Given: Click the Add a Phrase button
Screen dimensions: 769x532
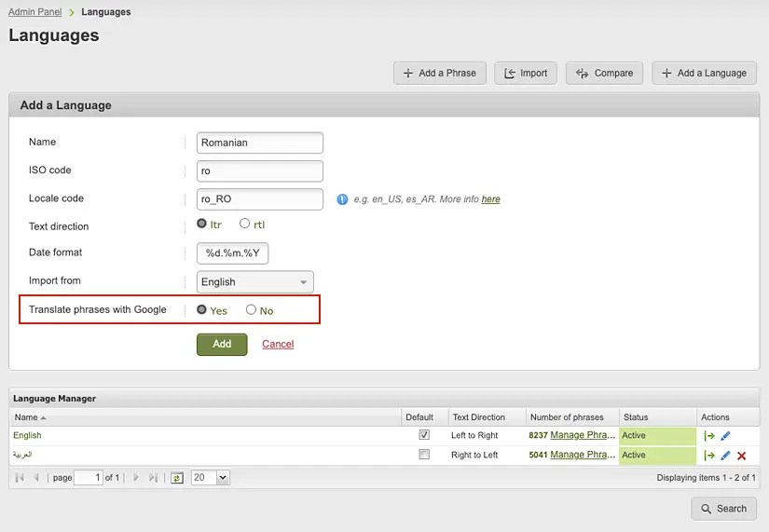Looking at the screenshot, I should (x=439, y=73).
